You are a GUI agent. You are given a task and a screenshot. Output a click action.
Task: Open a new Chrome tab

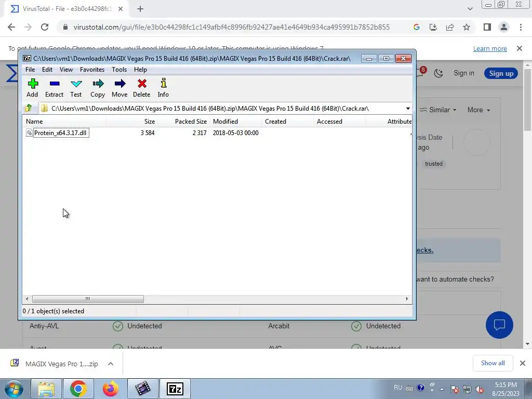click(140, 9)
